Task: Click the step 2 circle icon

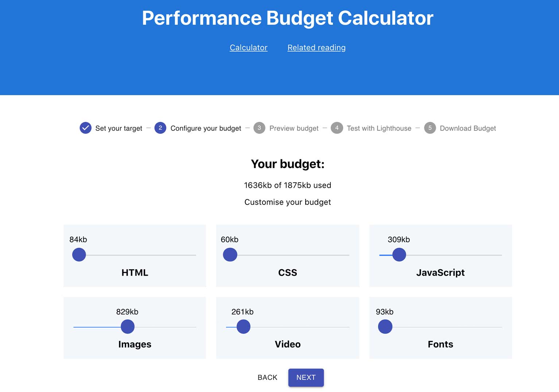Action: (x=160, y=128)
